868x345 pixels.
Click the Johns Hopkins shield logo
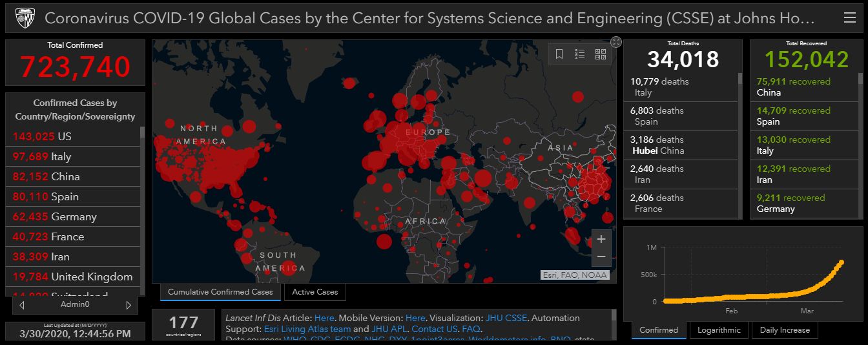coord(25,18)
